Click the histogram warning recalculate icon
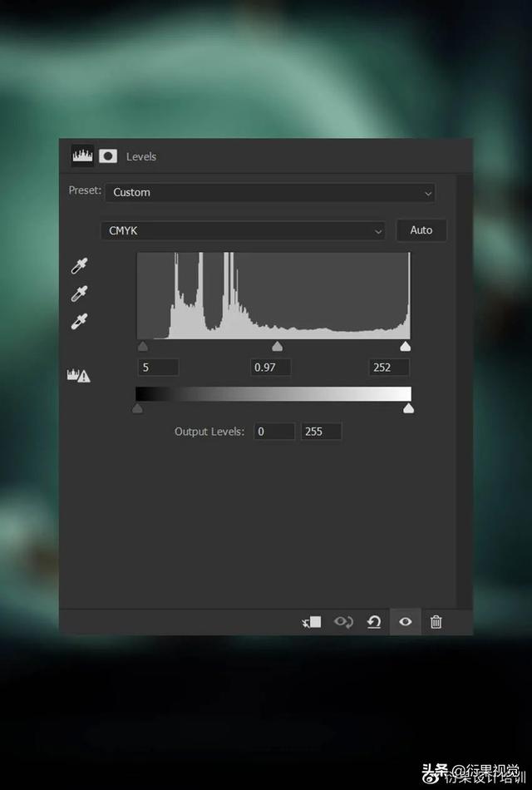This screenshot has height=790, width=532. pyautogui.click(x=79, y=375)
